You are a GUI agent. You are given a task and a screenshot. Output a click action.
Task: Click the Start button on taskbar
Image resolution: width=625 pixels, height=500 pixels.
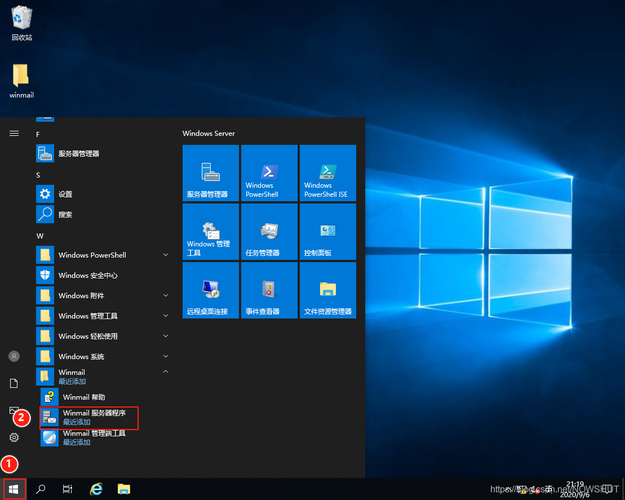14,489
